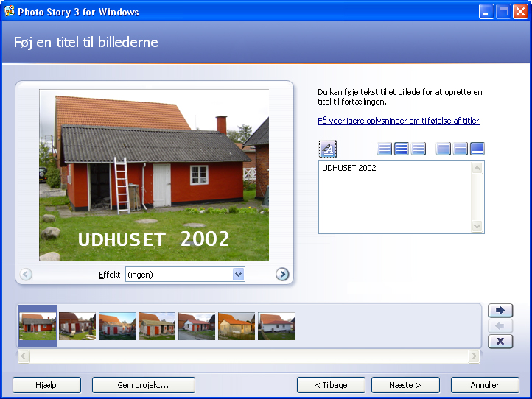Click the filmstrip horizontal scrollbar right arrow
Screen dimensions: 532x399
(x=475, y=356)
